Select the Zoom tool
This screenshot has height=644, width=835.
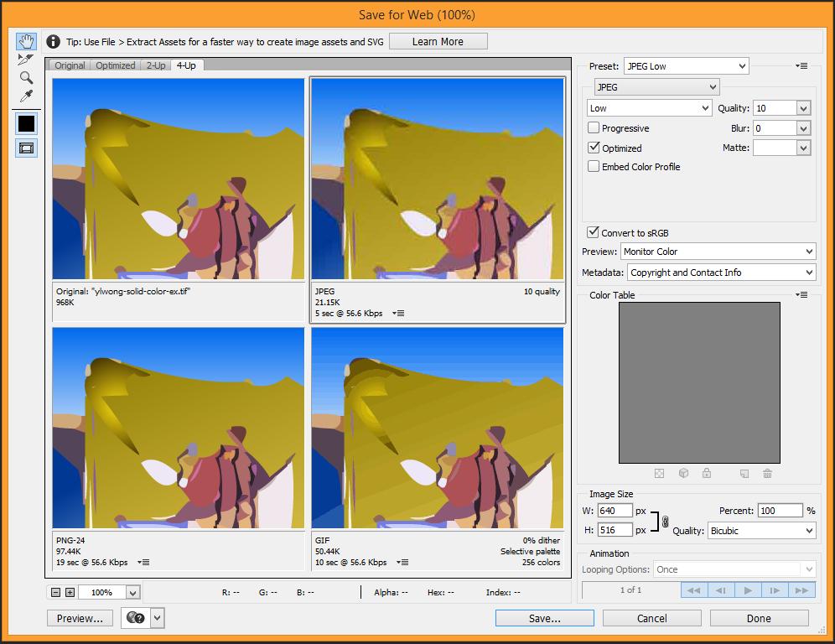[26, 78]
